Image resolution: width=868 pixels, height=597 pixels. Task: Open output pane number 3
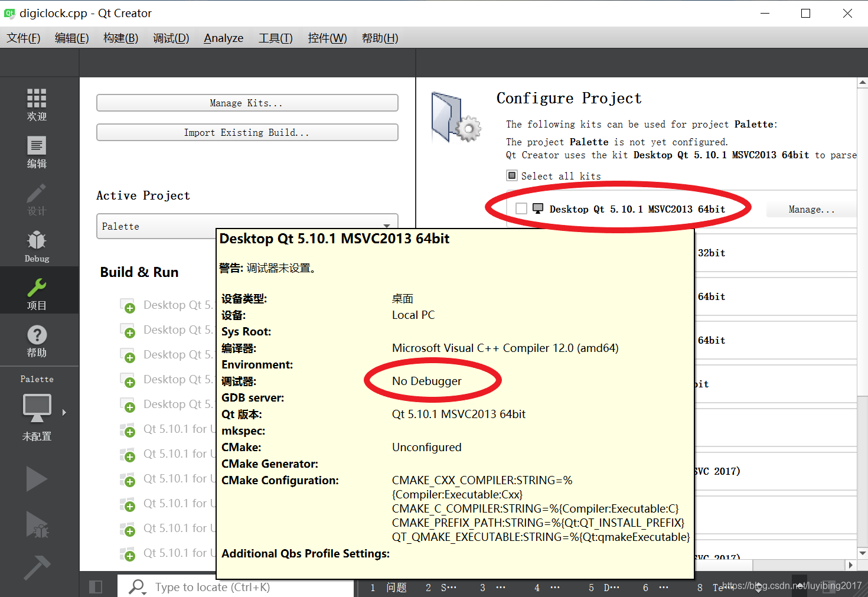(x=492, y=588)
